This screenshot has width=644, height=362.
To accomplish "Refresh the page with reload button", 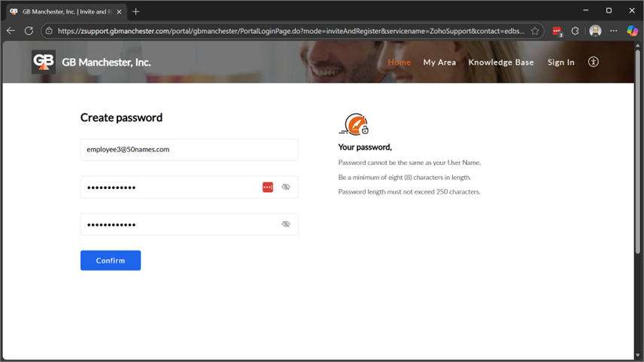I will tap(29, 31).
